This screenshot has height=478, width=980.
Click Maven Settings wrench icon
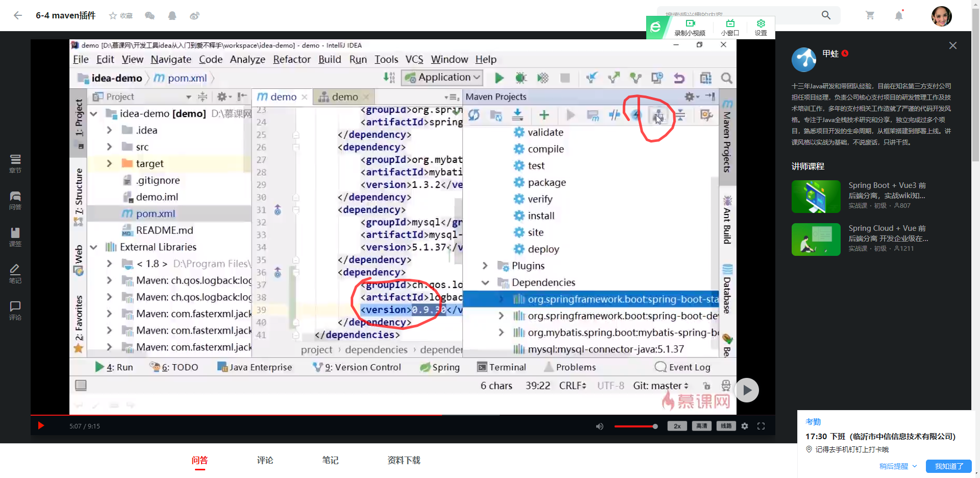[x=706, y=115]
